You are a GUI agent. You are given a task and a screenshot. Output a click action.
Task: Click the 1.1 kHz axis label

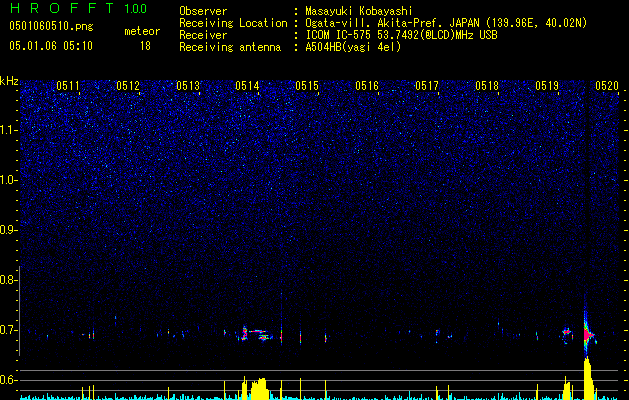point(8,130)
